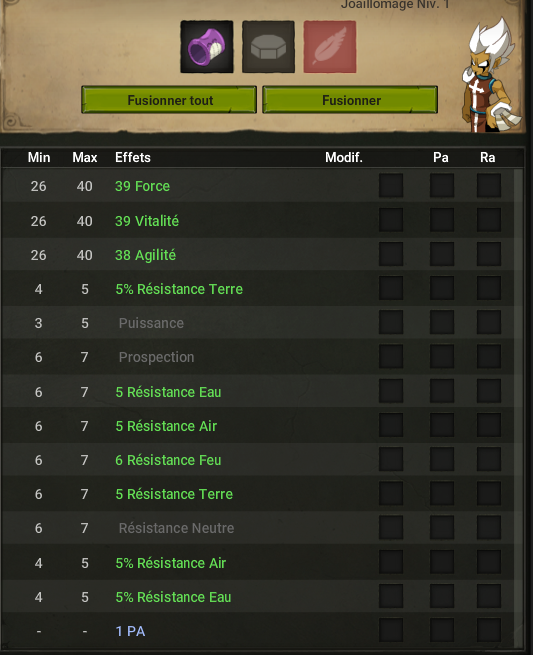Click the Effets column header
533x655 pixels.
[x=133, y=157]
